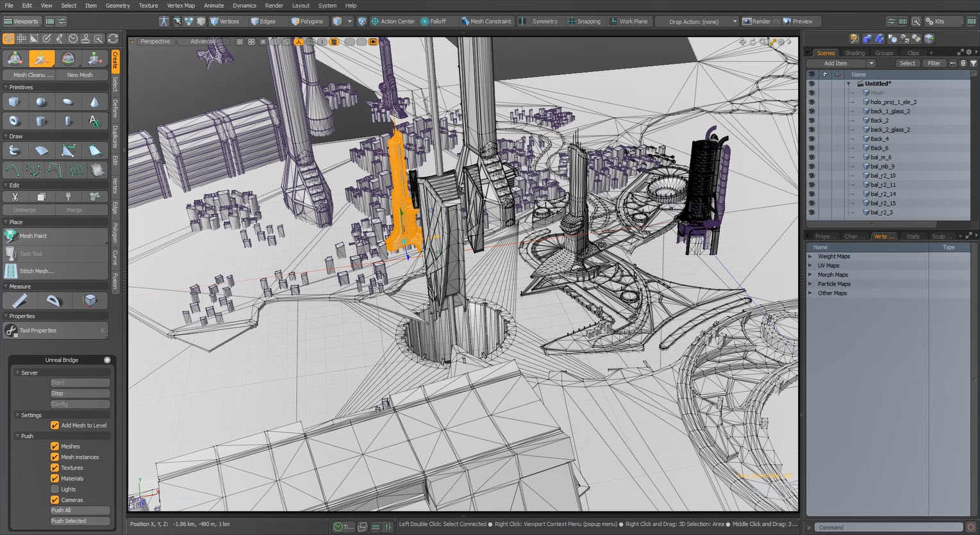Enable the Lights push option
The height and width of the screenshot is (535, 980).
click(55, 489)
